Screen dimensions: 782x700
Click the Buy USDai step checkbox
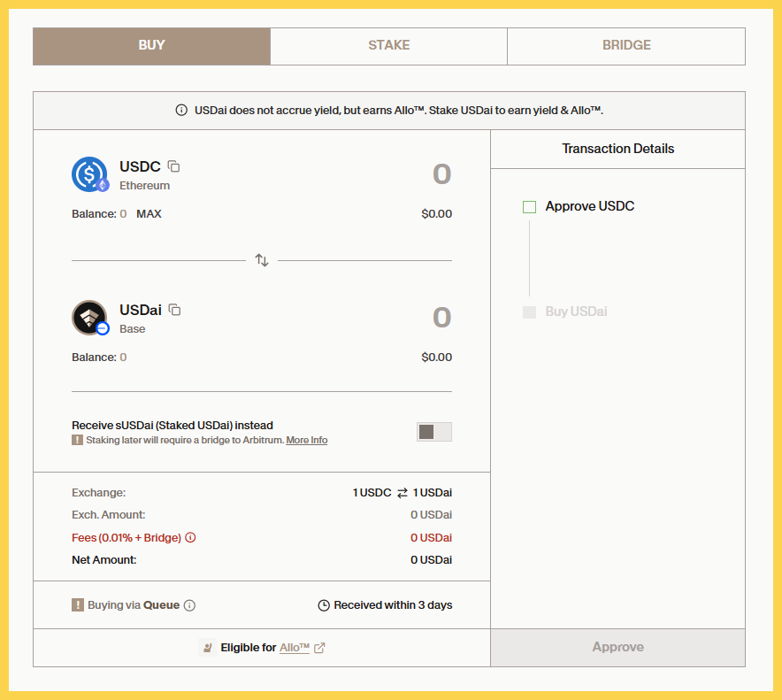tap(529, 312)
